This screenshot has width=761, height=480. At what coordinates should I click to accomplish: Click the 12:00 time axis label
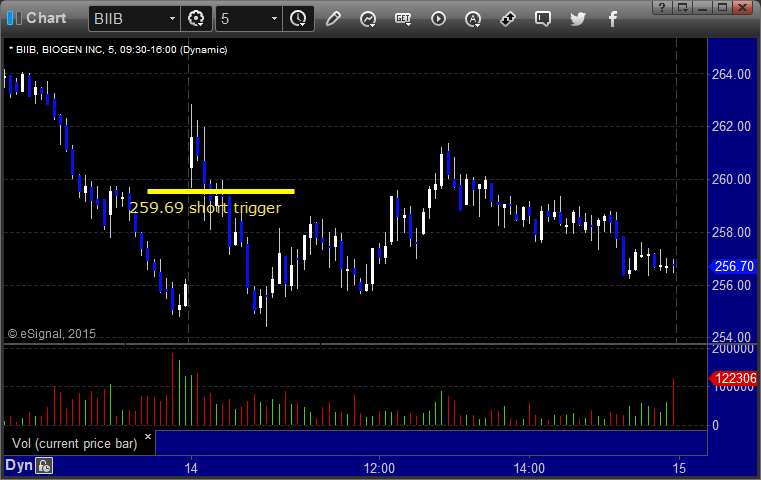379,468
